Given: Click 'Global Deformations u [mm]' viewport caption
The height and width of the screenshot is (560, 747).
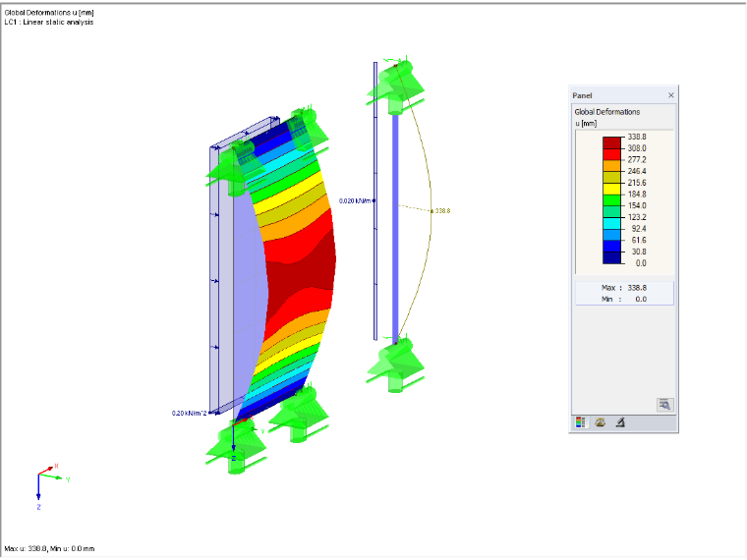Looking at the screenshot, I should click(x=49, y=13).
